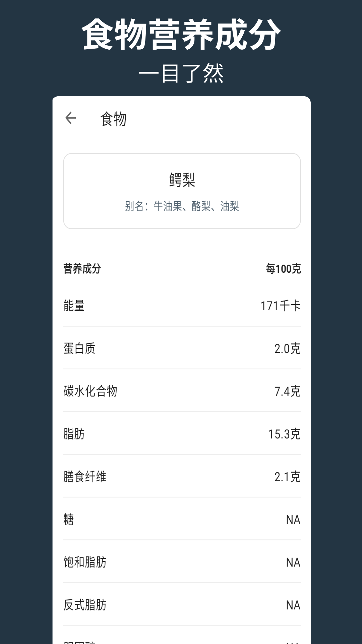The image size is (362, 644).
Task: Tap the 蛋白质 row label
Action: [79, 348]
